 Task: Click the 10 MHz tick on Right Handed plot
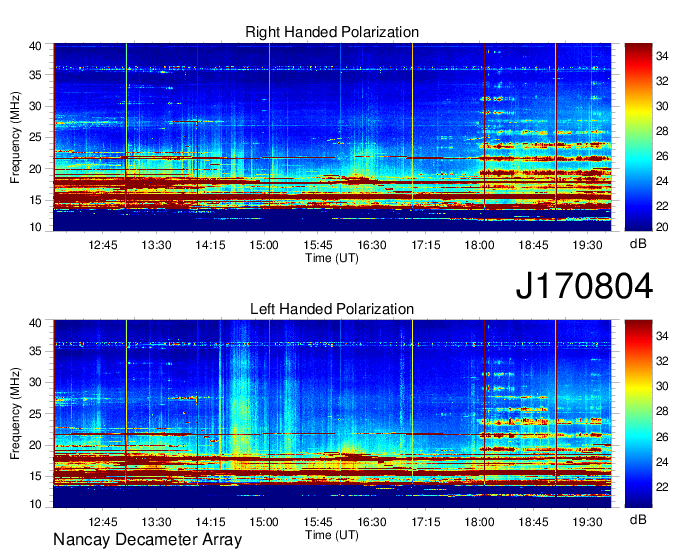[x=36, y=227]
